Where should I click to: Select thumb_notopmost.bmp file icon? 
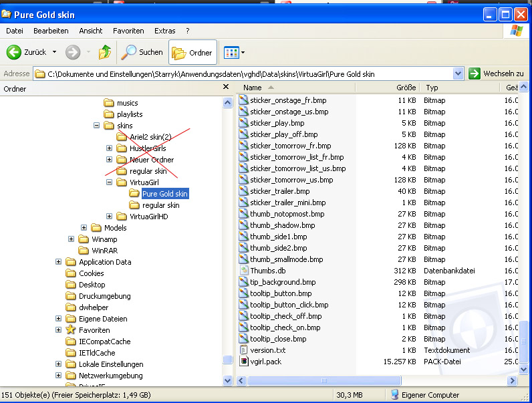click(x=243, y=214)
